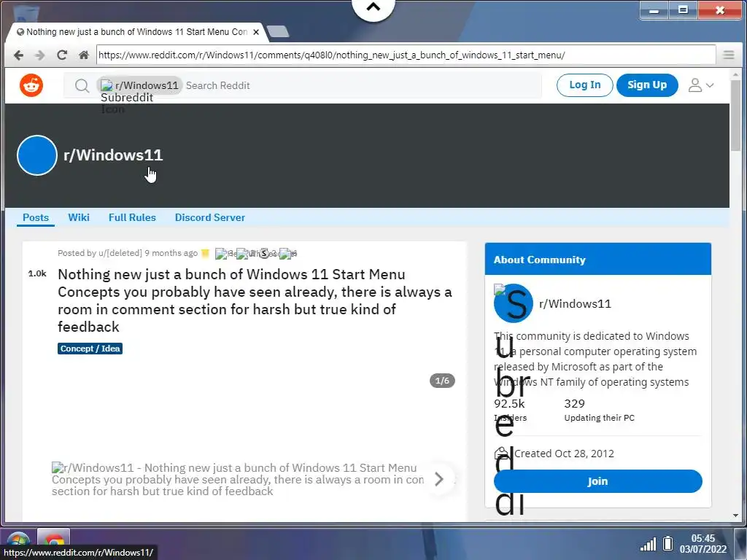
Task: Click the browser back arrow
Action: click(x=18, y=55)
